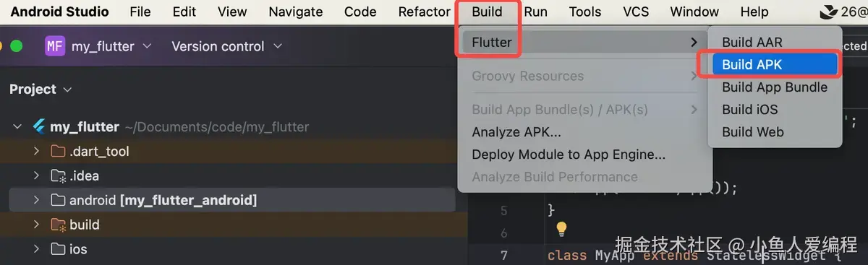Open the Version control dropdown
Viewport: 868px width, 265px height.
[226, 46]
